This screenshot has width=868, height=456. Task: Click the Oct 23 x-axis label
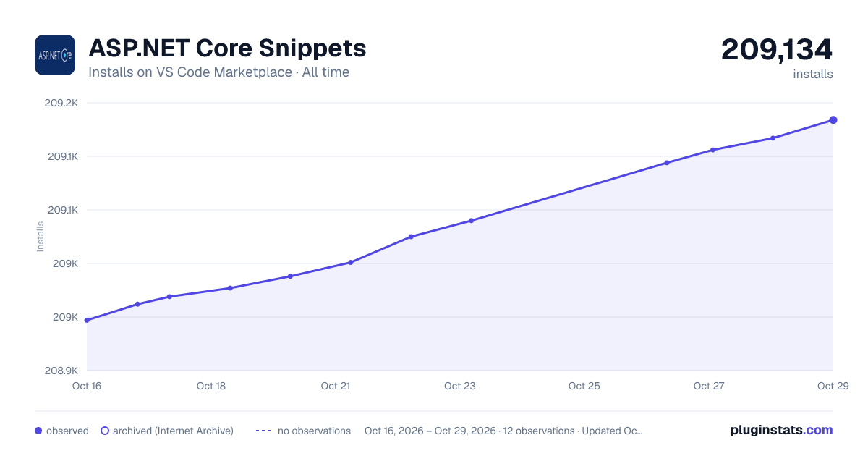click(460, 386)
